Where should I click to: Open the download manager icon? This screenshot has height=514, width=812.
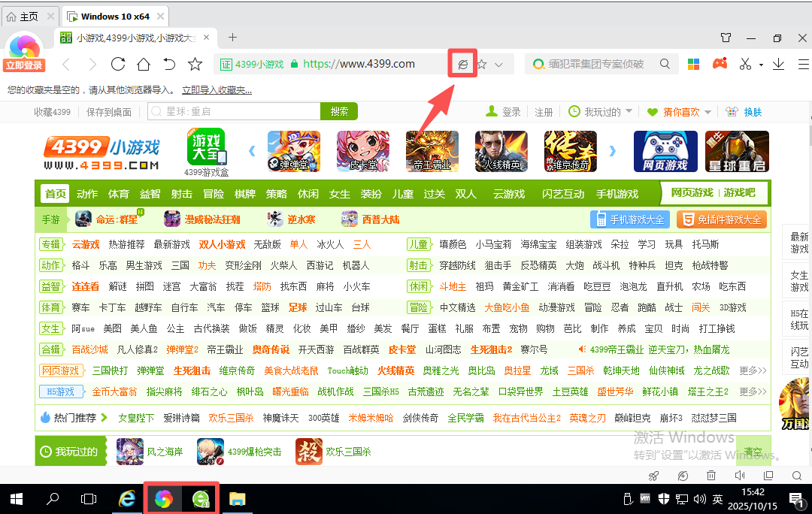pyautogui.click(x=778, y=64)
